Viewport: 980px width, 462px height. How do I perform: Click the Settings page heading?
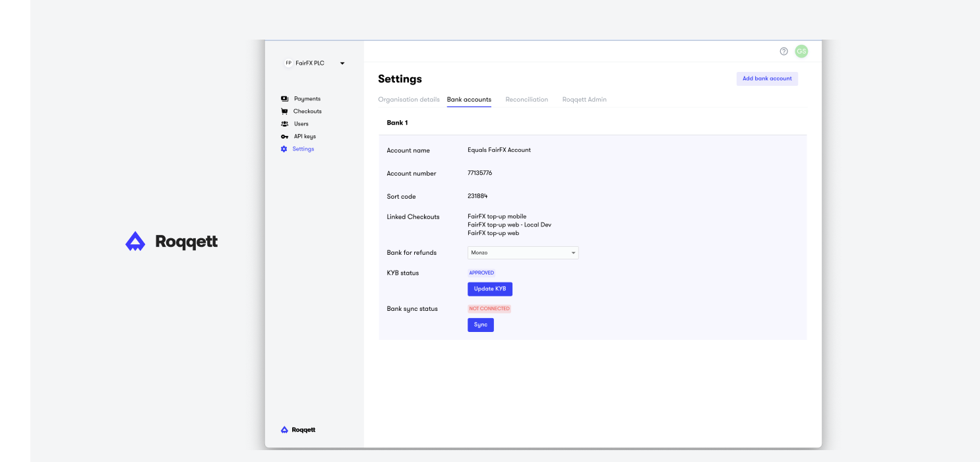coord(400,79)
